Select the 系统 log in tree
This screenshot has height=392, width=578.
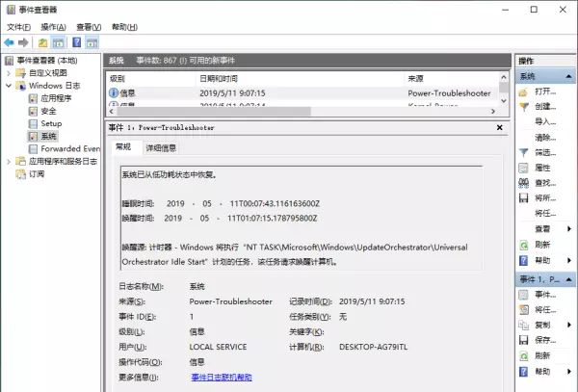[48, 137]
